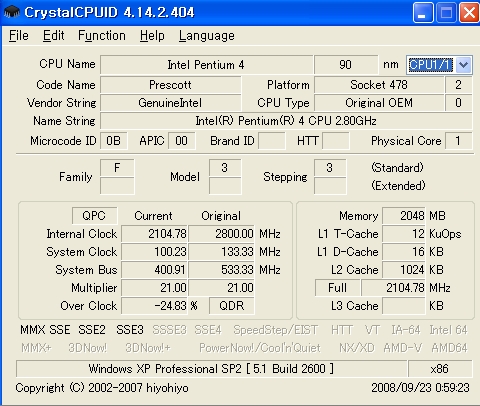The height and width of the screenshot is (406, 480).
Task: Click the greyed SpeedStep/EIST label
Action: pyautogui.click(x=276, y=330)
